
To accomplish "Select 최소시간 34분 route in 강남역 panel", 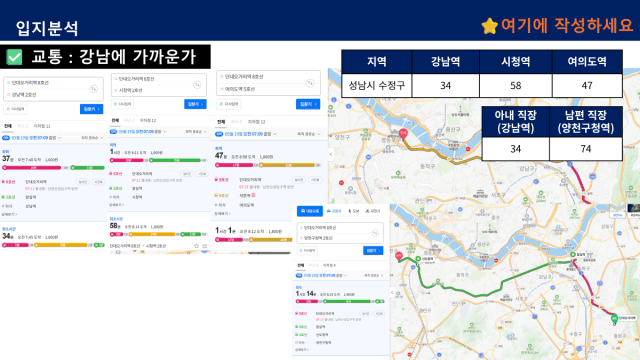I will point(53,237).
